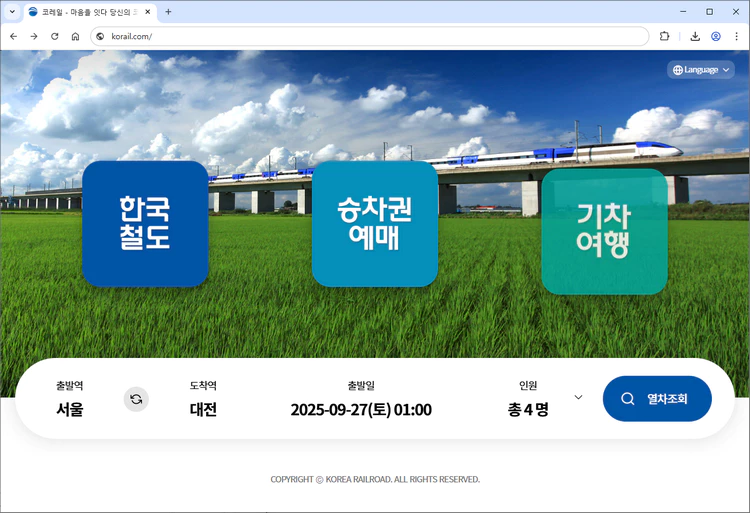Close the 코레일 browser tab

pos(148,12)
